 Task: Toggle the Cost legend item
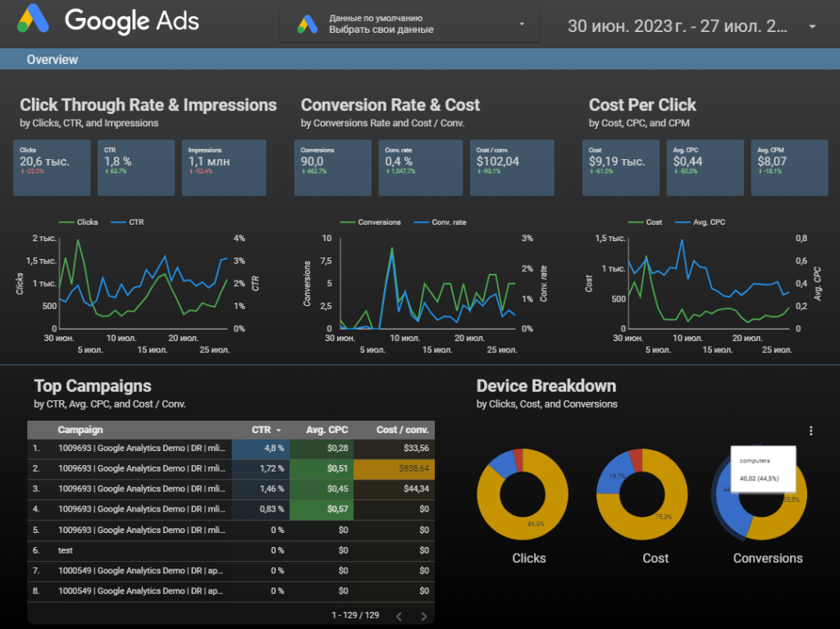tap(645, 221)
